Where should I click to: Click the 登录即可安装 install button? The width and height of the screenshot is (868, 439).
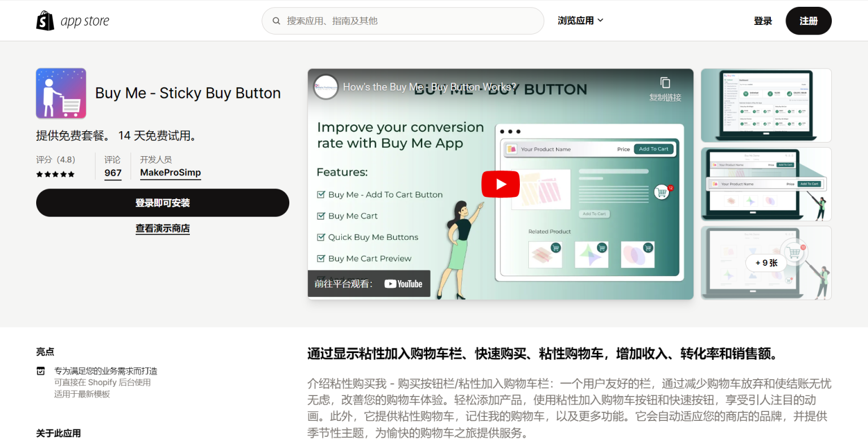[163, 203]
